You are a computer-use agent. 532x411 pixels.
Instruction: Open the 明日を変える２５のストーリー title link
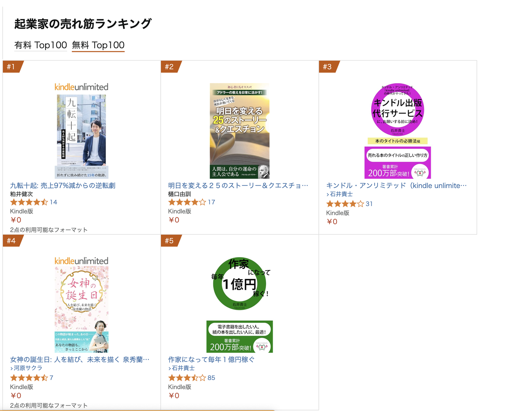(x=238, y=186)
